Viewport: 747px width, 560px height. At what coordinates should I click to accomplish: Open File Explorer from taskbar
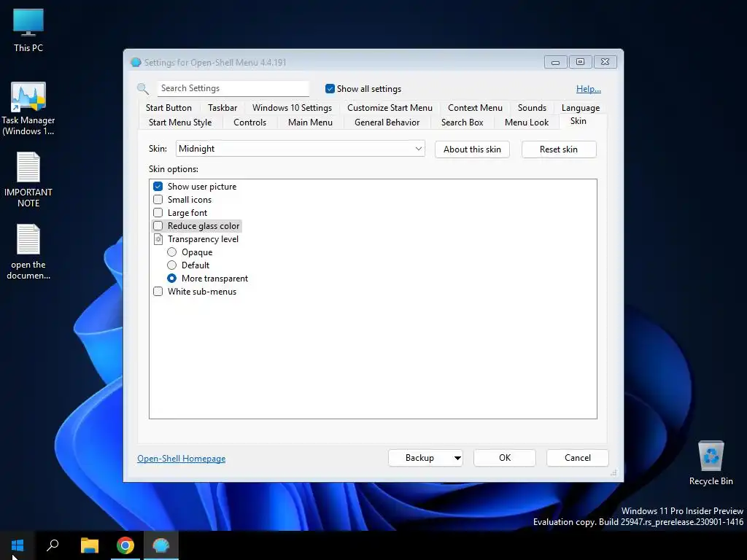pyautogui.click(x=89, y=545)
